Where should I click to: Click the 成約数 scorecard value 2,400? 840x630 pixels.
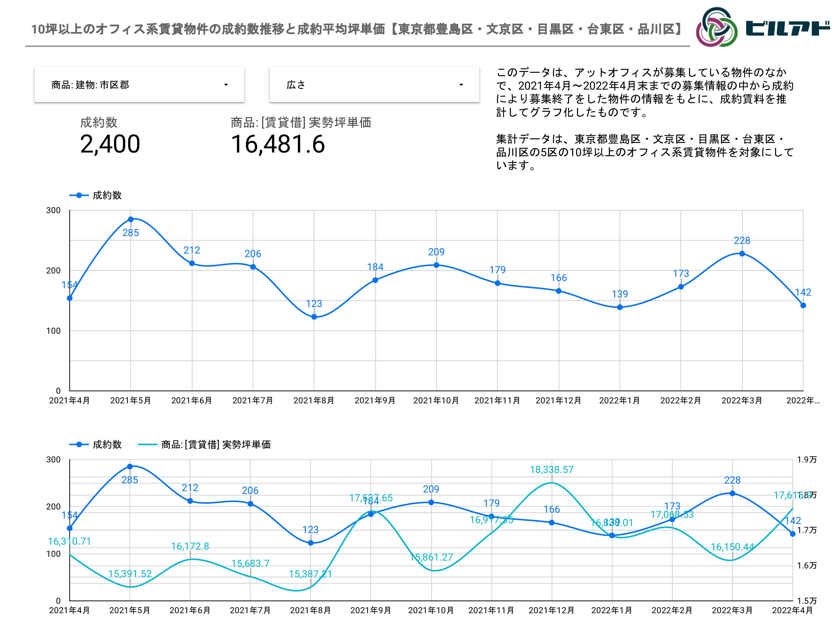tap(110, 144)
